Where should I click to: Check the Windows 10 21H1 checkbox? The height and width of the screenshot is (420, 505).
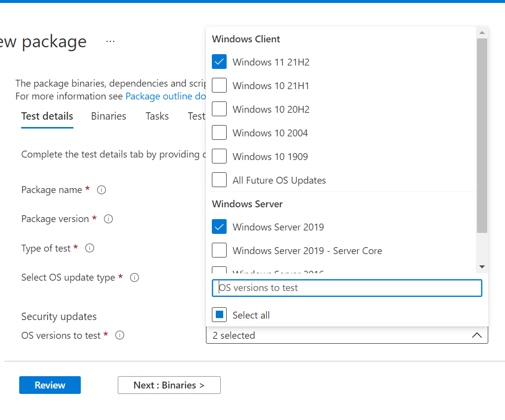(x=219, y=86)
